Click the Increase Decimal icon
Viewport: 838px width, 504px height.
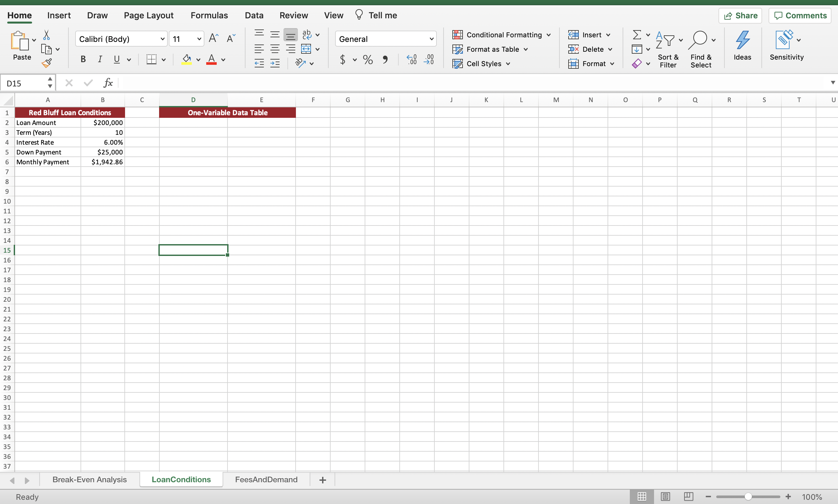point(411,60)
